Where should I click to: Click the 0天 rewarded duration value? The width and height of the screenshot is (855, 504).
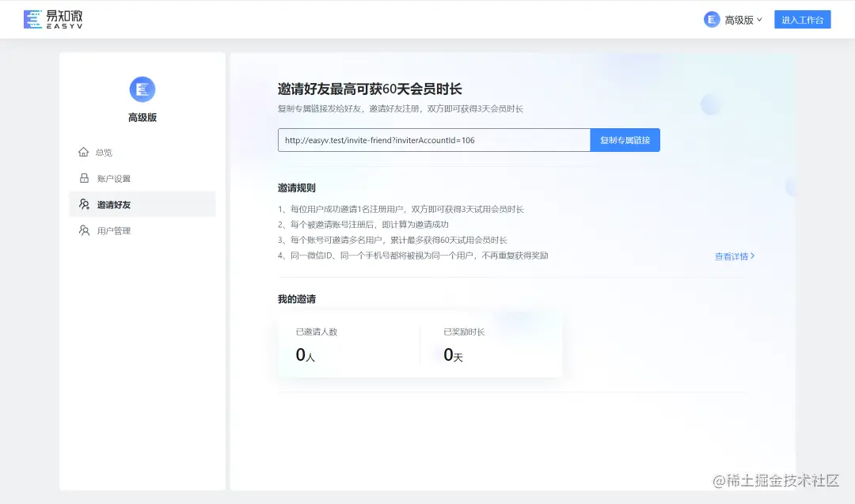tap(453, 355)
